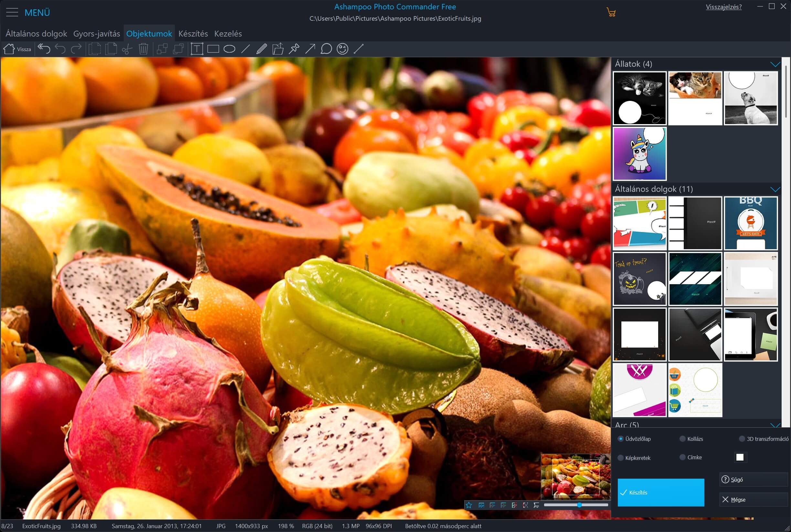
Task: Select the speech bubble tool
Action: coord(326,49)
